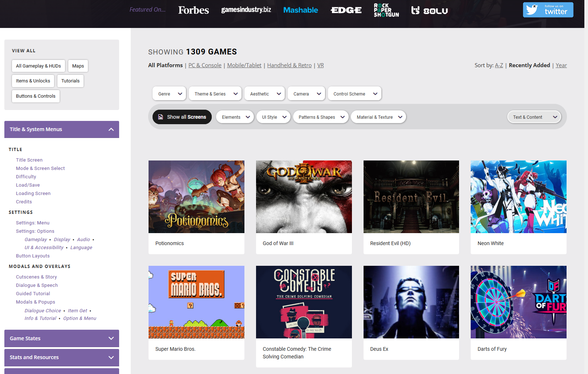
Task: Click the EDGE logo
Action: (346, 10)
